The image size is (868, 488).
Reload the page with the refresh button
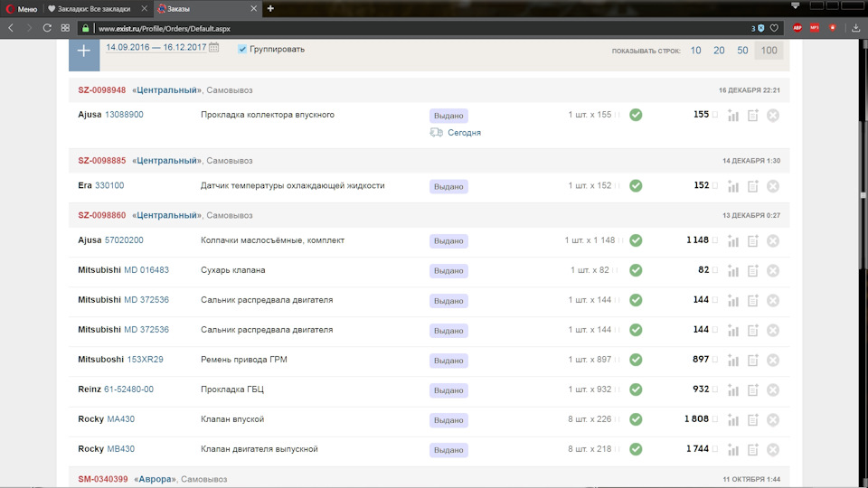coord(47,28)
